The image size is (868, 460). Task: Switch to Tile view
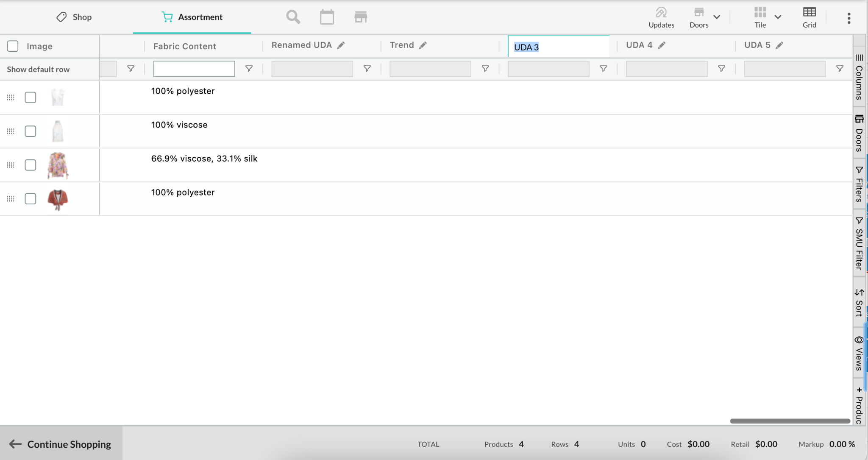[760, 18]
